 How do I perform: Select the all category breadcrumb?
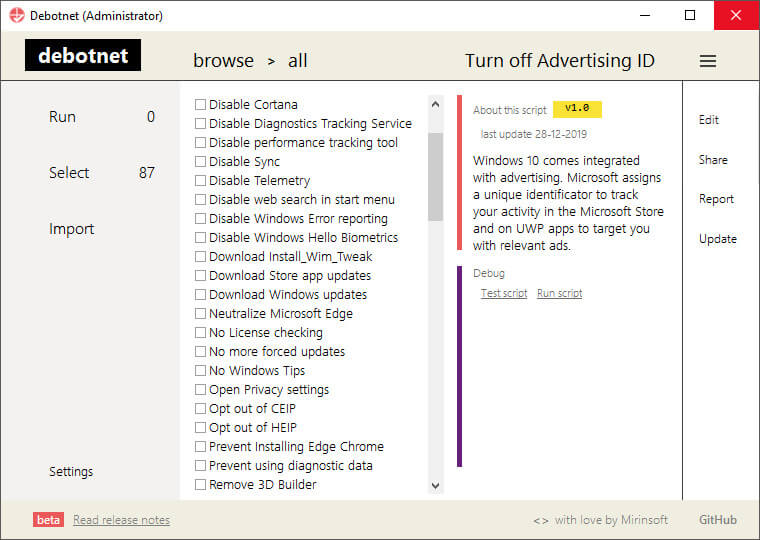tap(298, 61)
